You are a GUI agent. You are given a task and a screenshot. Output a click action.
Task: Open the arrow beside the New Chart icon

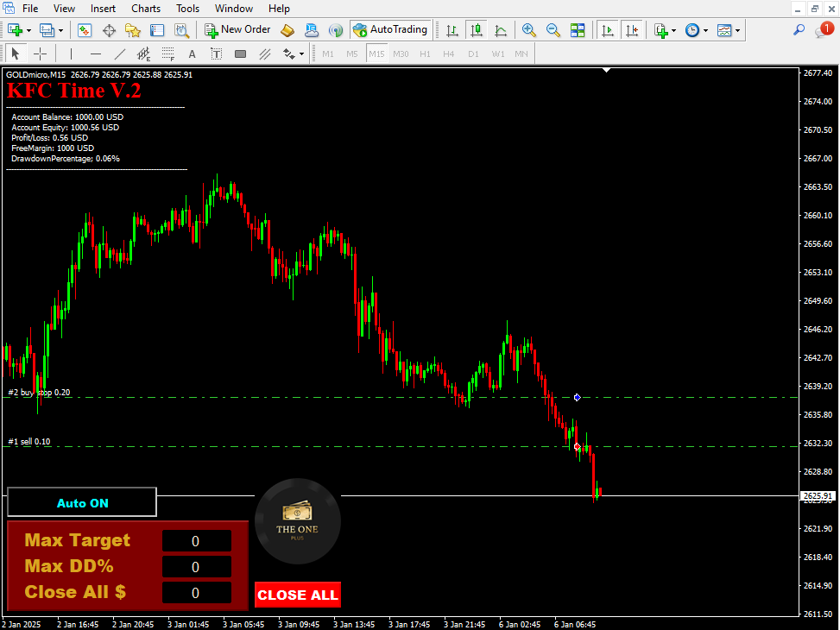29,30
